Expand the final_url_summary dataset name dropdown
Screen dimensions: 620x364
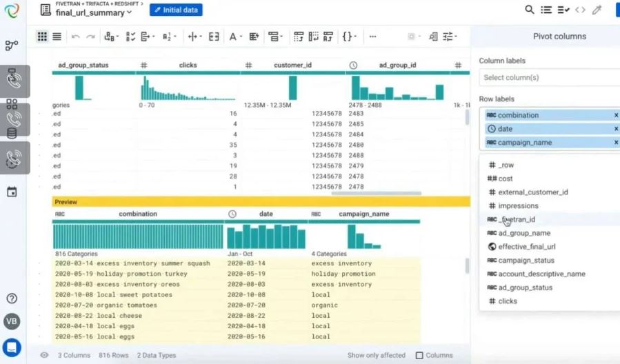[129, 12]
